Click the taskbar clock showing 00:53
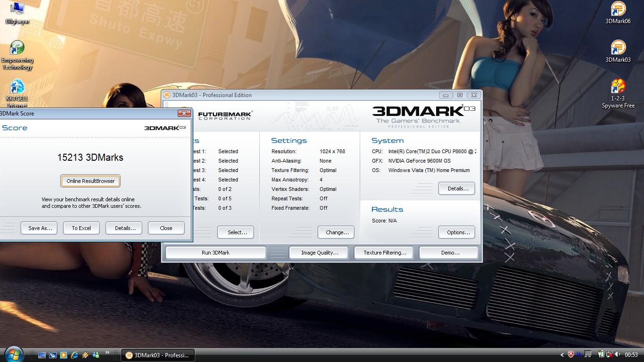The image size is (644, 362). tap(631, 354)
